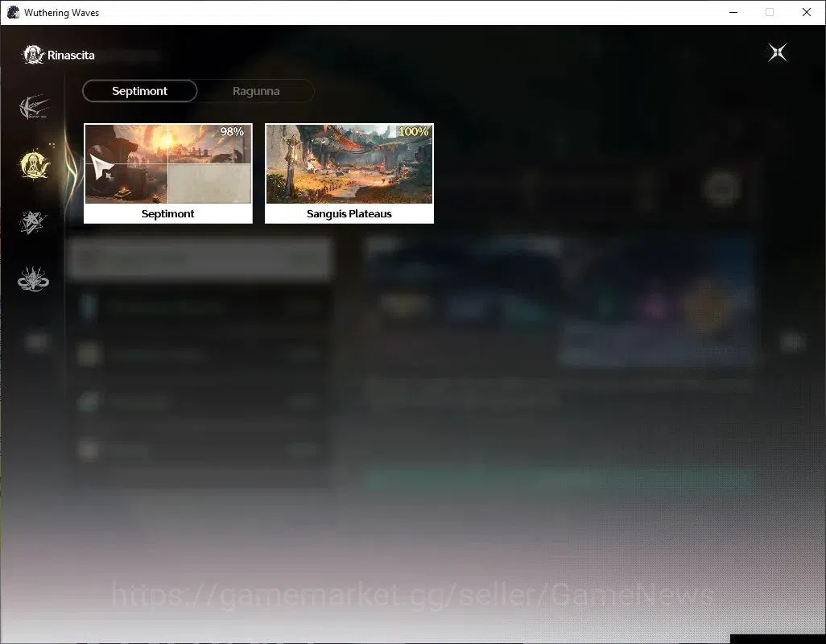Select the lotus infinity region icon in sidebar

33,279
